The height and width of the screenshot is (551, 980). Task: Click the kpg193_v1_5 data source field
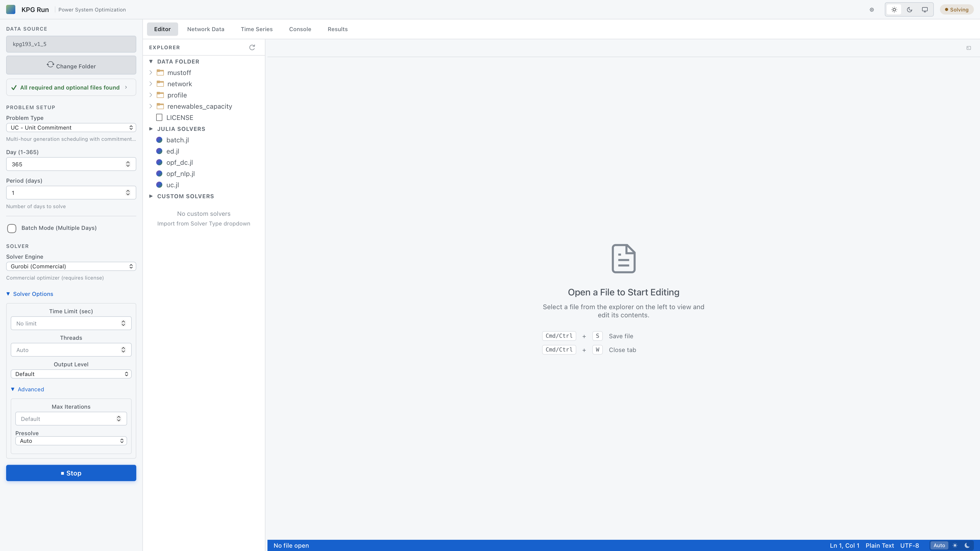click(71, 44)
